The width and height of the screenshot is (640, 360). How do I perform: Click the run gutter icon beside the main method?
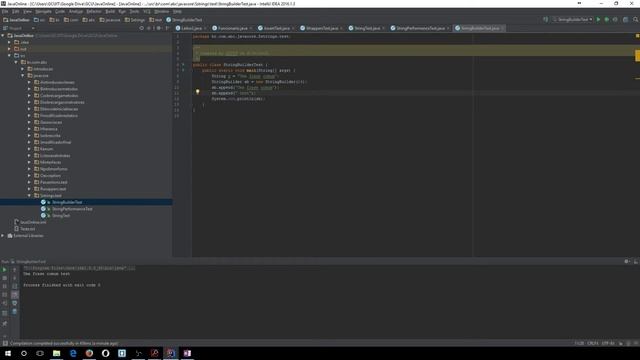183,70
